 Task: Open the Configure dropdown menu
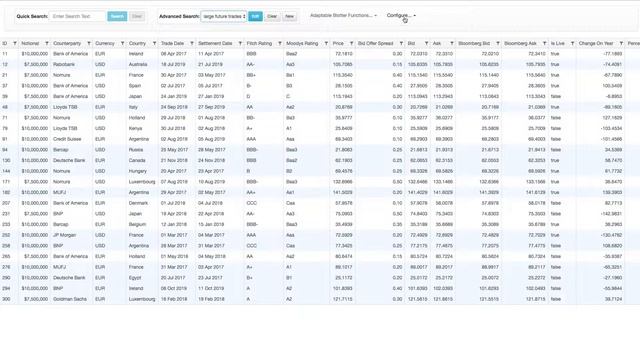point(401,16)
